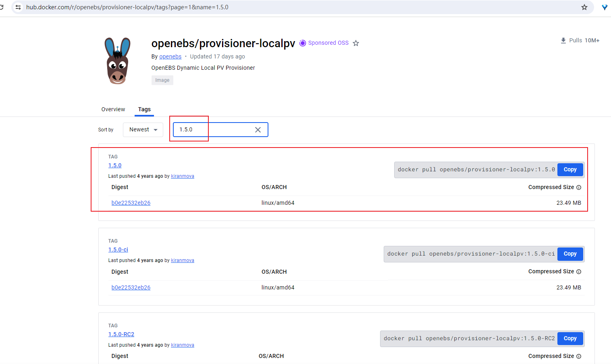Copy pull command for tag 1.5.0
The height and width of the screenshot is (364, 611).
(570, 170)
